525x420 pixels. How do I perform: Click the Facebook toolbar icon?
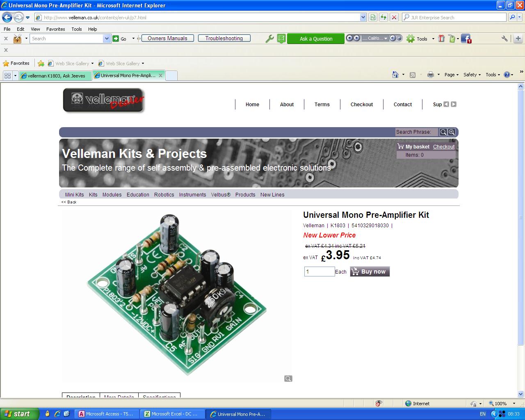tap(466, 39)
